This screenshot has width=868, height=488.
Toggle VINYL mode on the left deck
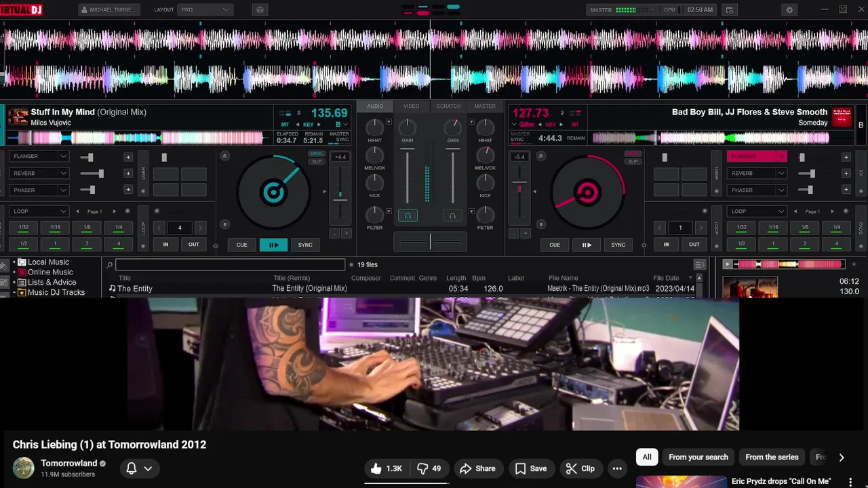tap(317, 154)
